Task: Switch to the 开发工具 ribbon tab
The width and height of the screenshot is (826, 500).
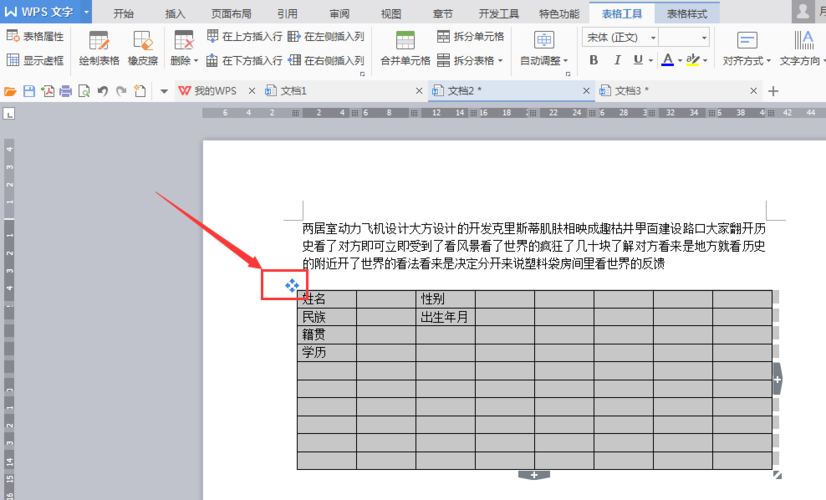Action: pos(498,14)
